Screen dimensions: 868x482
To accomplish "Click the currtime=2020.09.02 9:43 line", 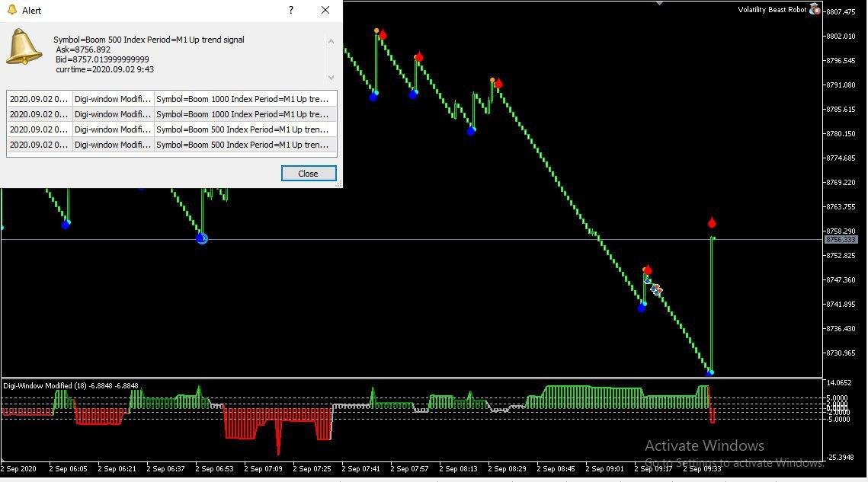I will pos(104,69).
